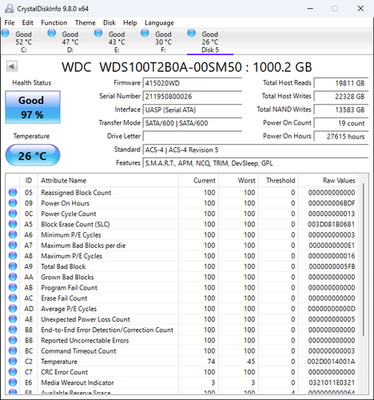Click status icon of CRC Error Count row
Screen dimensions: 374x400
click(x=13, y=372)
